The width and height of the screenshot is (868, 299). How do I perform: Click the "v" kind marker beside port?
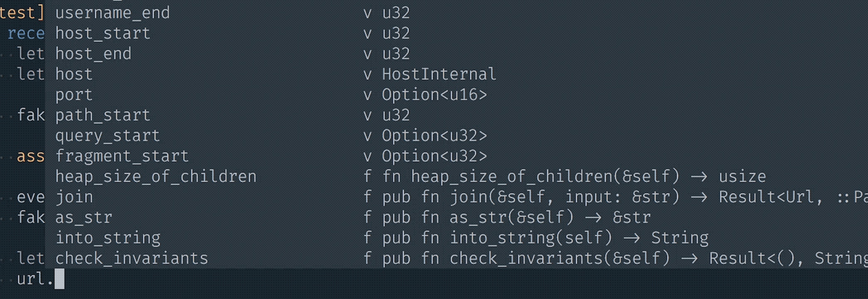point(367,95)
